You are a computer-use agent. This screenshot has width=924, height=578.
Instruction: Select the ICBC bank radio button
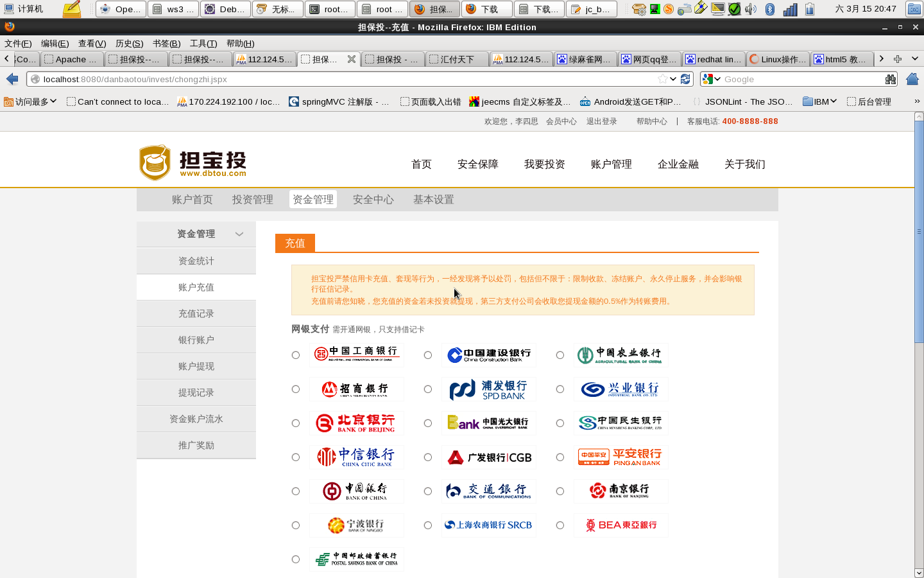coord(296,355)
